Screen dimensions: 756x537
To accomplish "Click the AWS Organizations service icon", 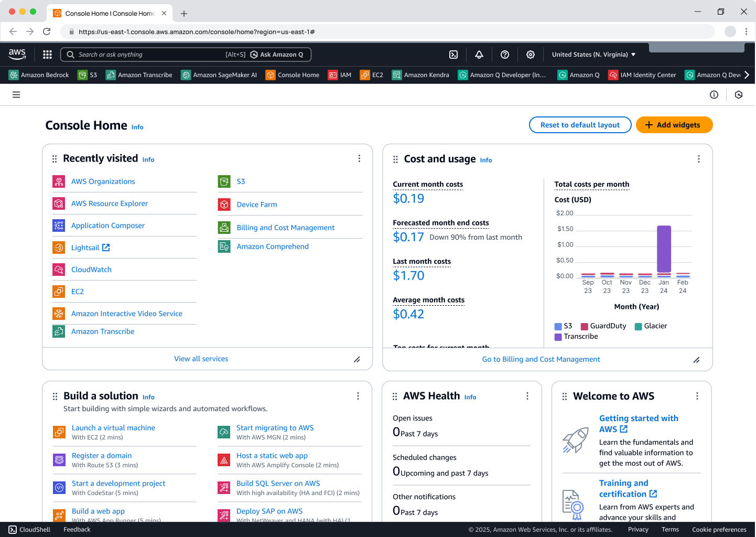I will point(59,181).
